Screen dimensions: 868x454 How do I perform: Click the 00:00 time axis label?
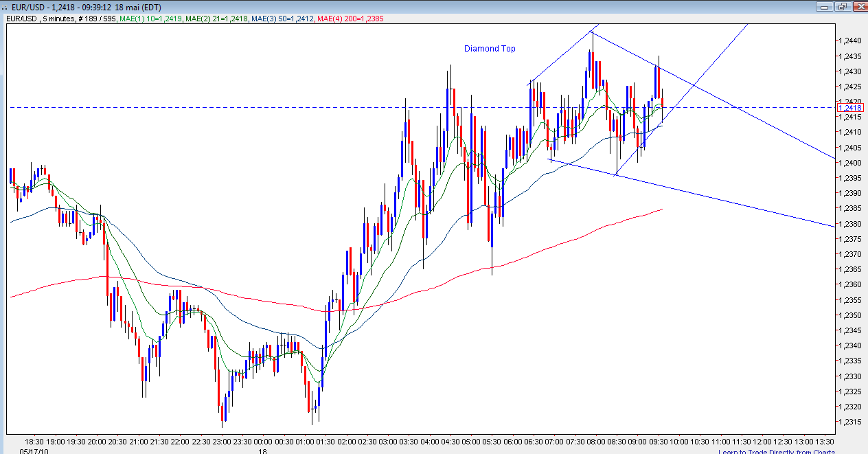pyautogui.click(x=263, y=442)
